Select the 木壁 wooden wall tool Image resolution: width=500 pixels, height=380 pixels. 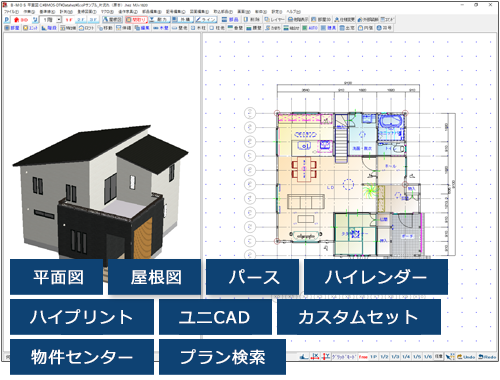click(161, 28)
